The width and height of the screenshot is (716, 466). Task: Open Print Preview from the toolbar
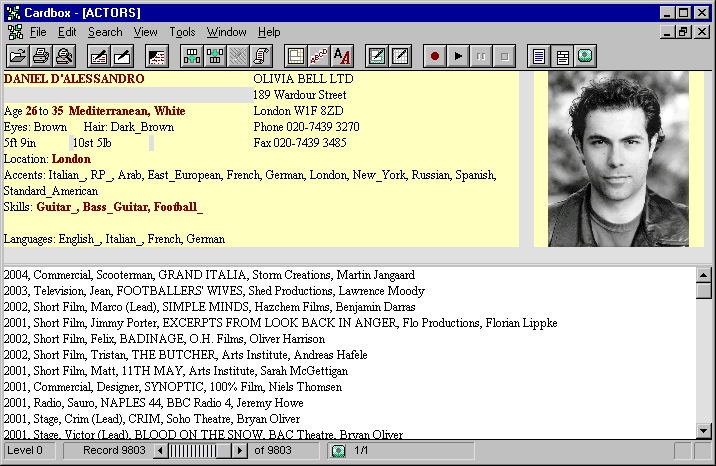point(63,56)
